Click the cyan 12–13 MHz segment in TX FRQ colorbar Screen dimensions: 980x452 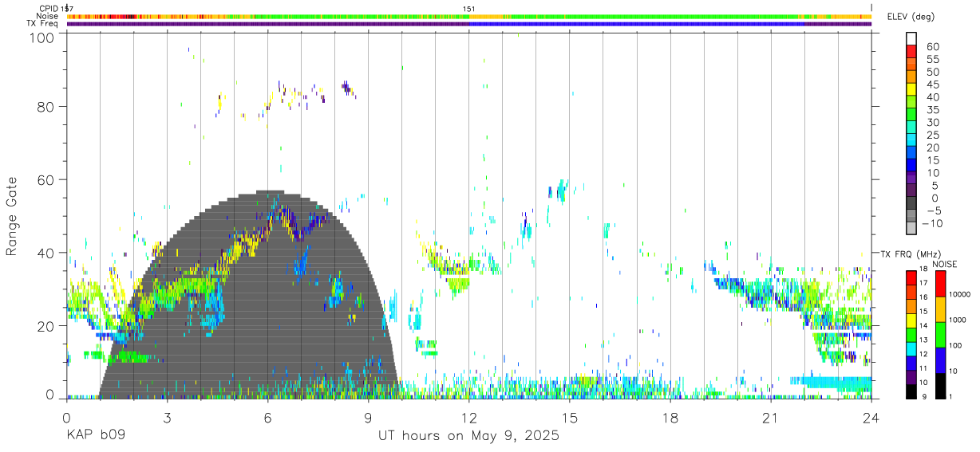tap(911, 348)
